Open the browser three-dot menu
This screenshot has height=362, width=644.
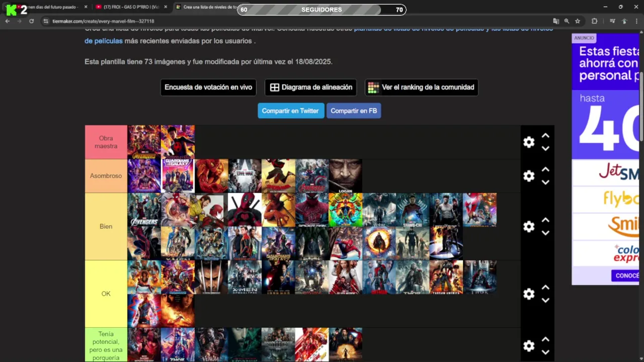tap(636, 21)
